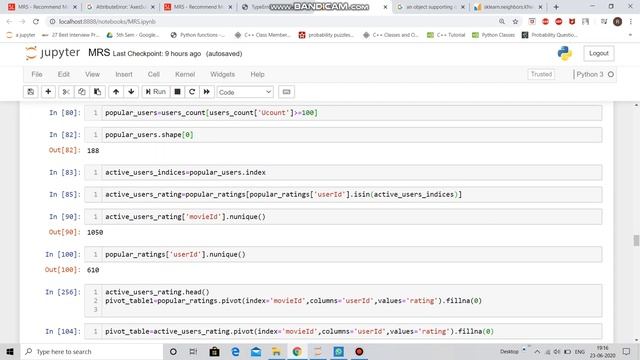Click cell In [85] active_users_rating code
The height and width of the screenshot is (360, 640).
pyautogui.click(x=343, y=195)
